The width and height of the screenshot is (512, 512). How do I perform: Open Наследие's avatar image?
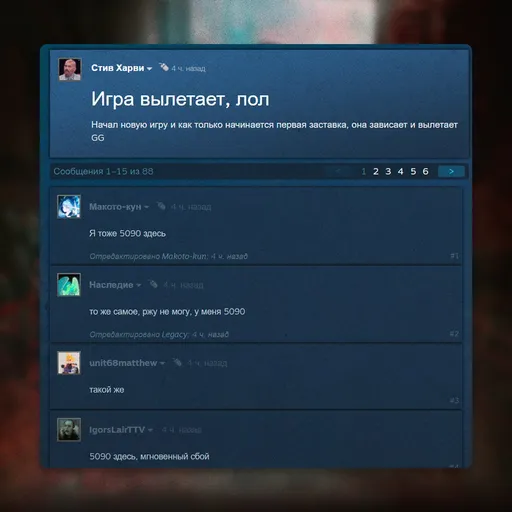pyautogui.click(x=69, y=285)
